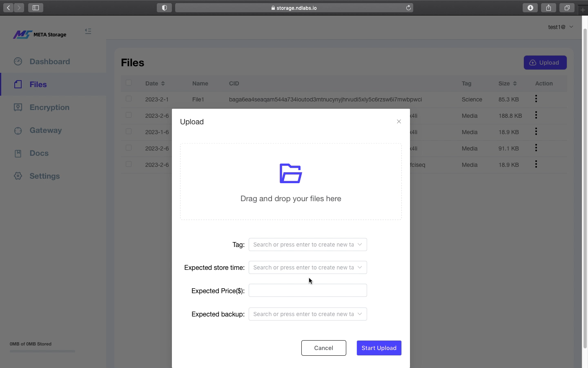Click the CID column header
Image resolution: width=588 pixels, height=368 pixels.
coord(234,83)
